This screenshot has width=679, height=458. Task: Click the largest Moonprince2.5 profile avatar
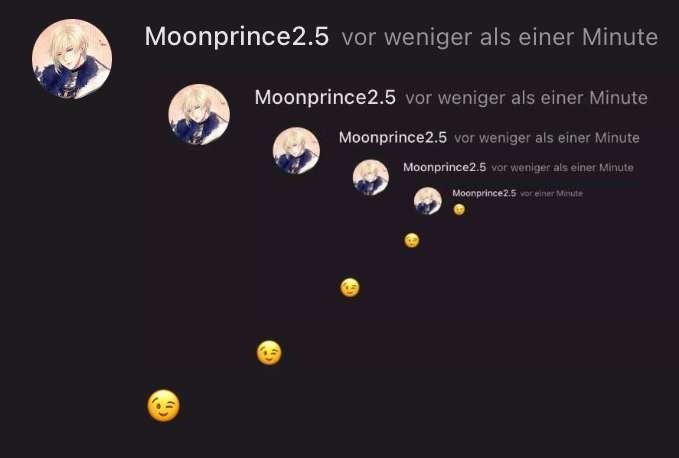click(x=72, y=59)
